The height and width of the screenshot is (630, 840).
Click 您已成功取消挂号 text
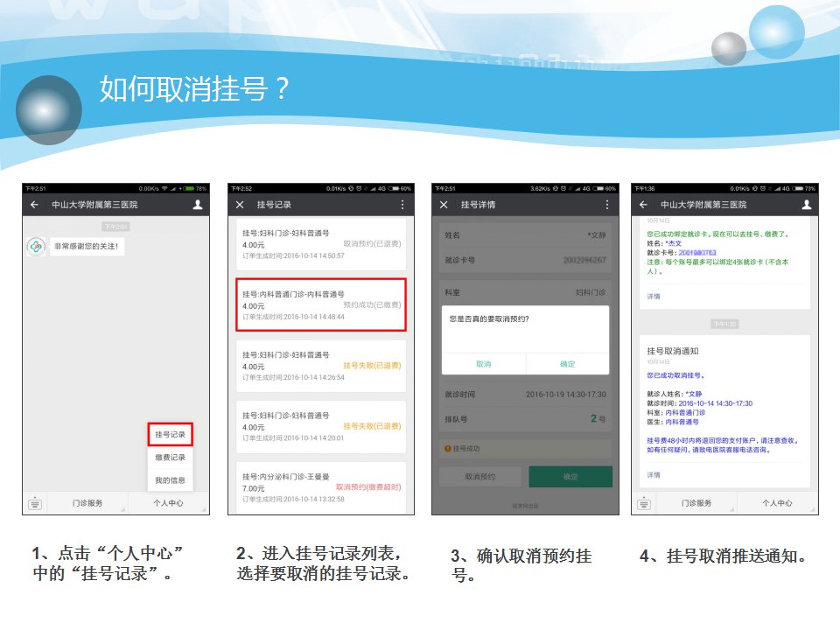[x=675, y=375]
